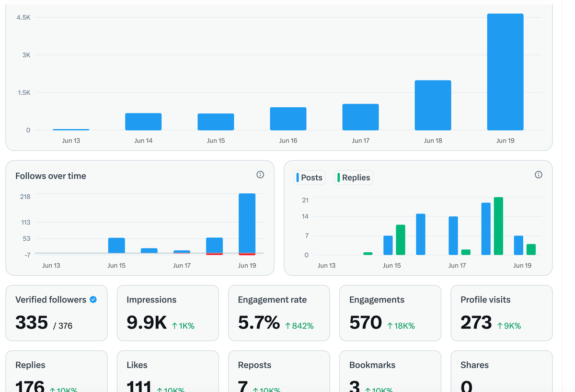The image size is (575, 392).
Task: Open the Verified followers card
Action: pos(57,313)
